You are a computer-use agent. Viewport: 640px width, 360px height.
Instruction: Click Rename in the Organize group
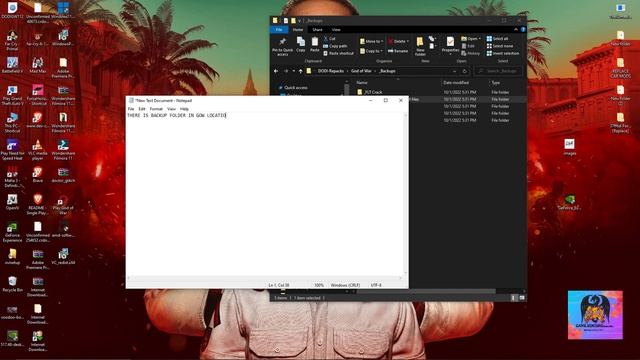point(398,51)
